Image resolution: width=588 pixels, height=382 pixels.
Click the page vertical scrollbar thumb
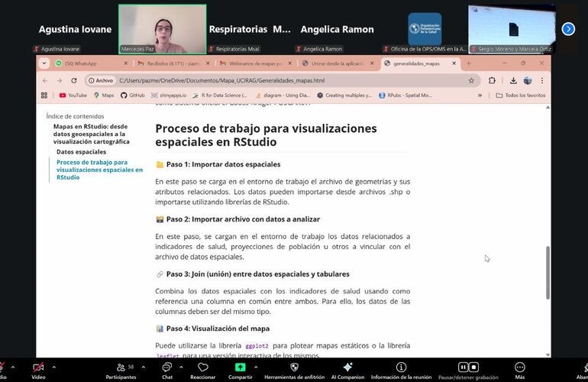(x=548, y=273)
